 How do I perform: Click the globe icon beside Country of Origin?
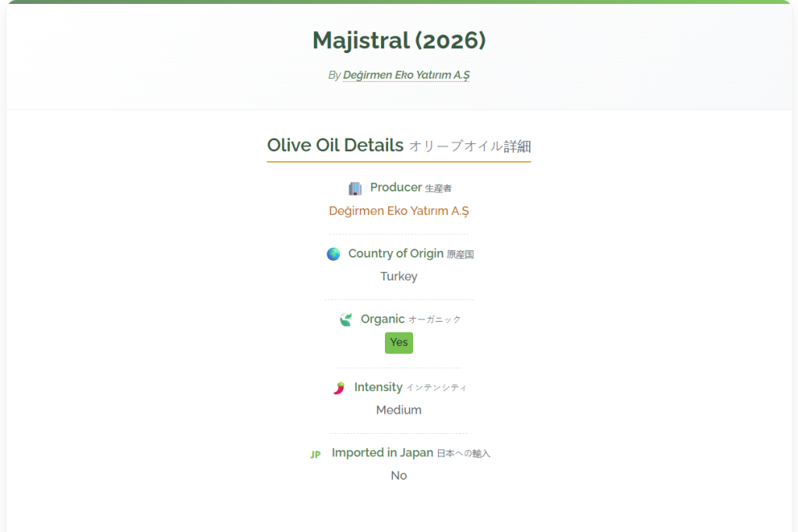click(x=334, y=254)
